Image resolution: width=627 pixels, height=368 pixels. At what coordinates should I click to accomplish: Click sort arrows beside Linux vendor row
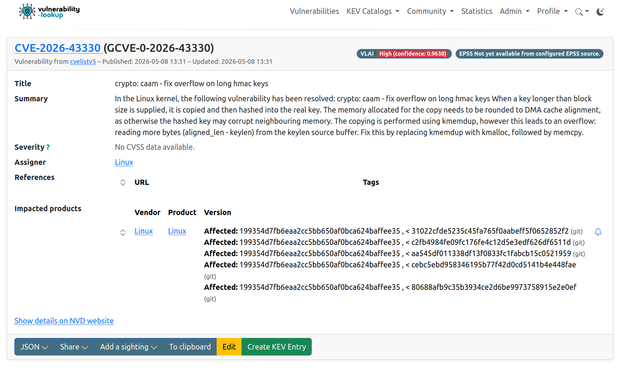pos(123,232)
